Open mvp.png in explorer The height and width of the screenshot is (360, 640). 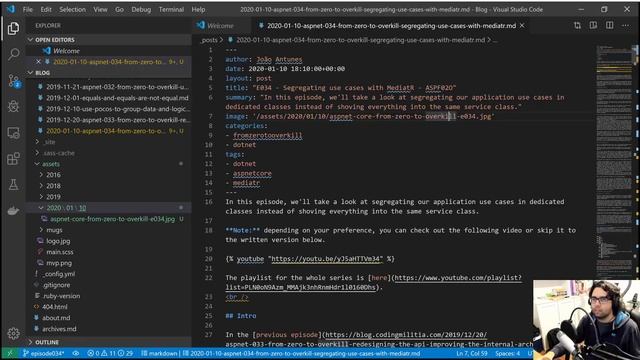tap(109, 263)
